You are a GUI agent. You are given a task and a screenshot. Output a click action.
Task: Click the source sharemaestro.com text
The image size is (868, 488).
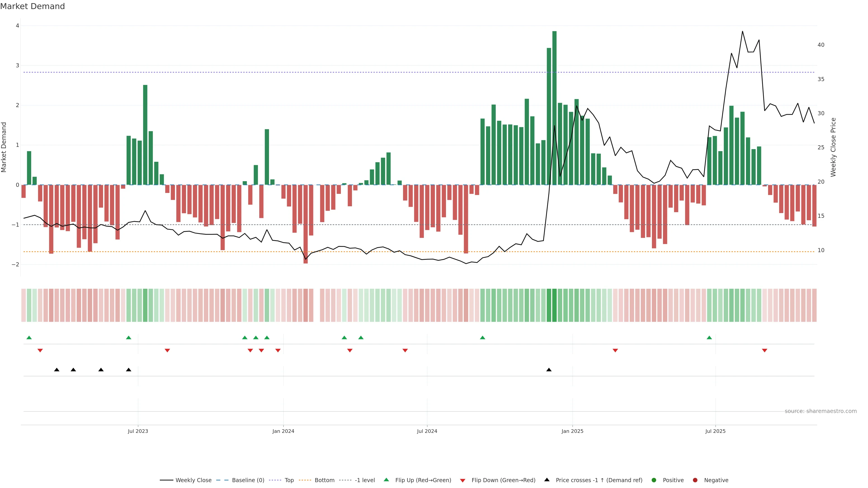[821, 411]
